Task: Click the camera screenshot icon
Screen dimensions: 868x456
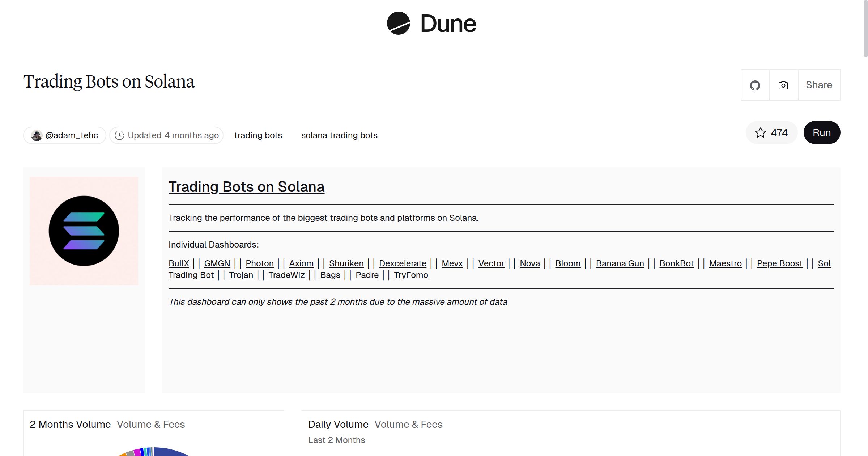Action: pos(783,85)
